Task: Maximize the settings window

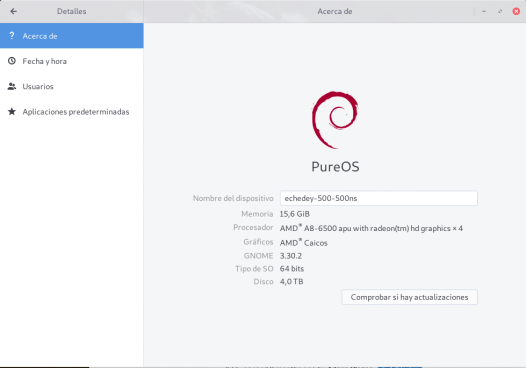Action: click(x=500, y=11)
